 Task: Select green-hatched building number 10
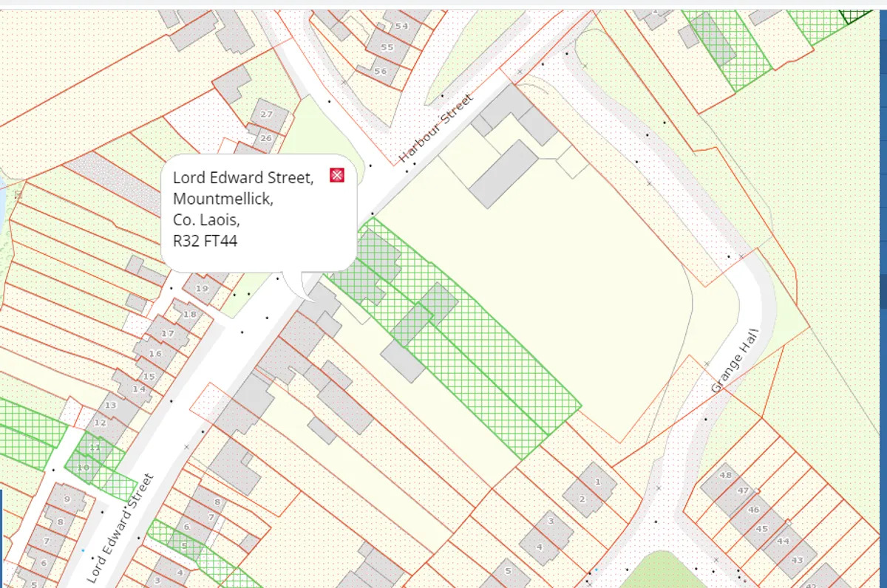(83, 468)
